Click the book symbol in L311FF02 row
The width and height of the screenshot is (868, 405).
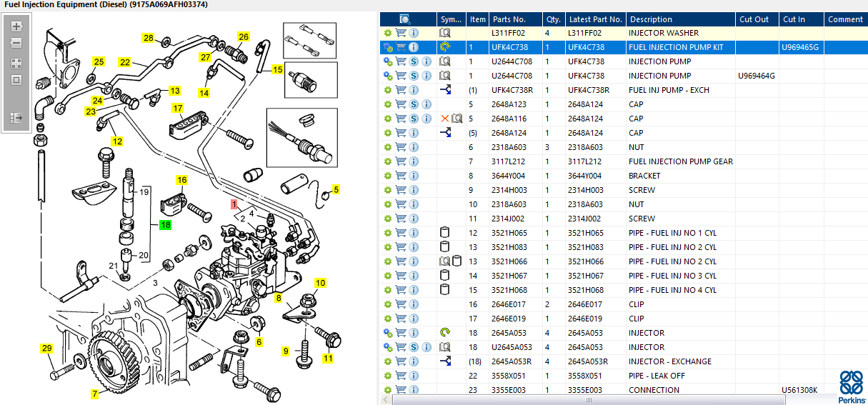pos(445,33)
